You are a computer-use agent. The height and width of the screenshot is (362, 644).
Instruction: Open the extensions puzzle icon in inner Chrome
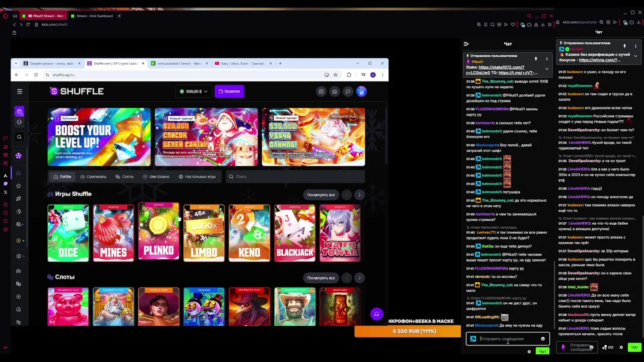tap(349, 75)
